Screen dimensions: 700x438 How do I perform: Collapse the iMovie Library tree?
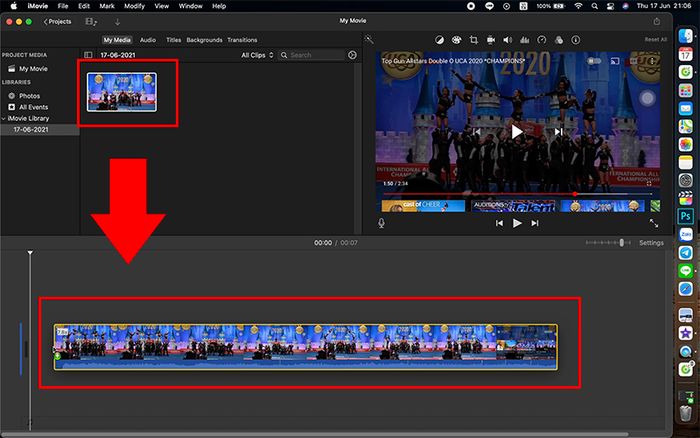pos(4,119)
